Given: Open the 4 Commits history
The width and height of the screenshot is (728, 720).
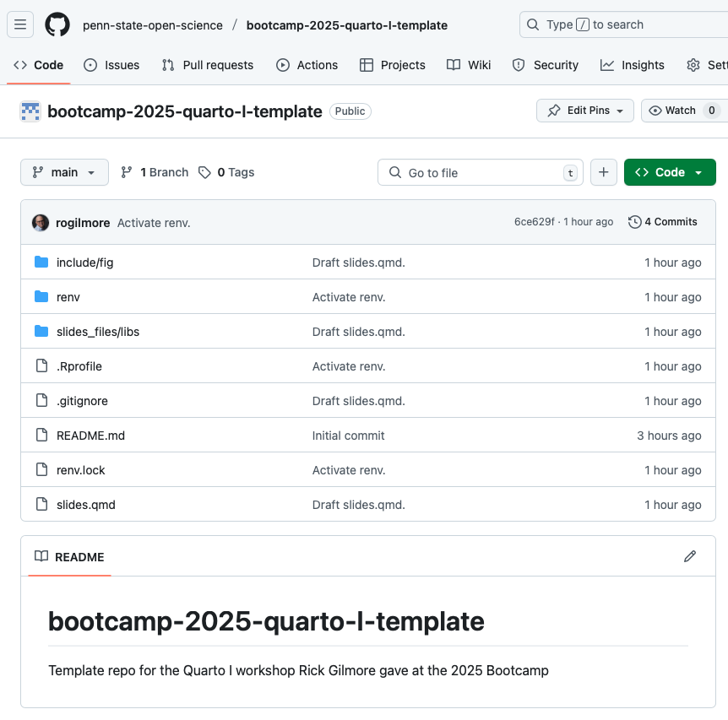Looking at the screenshot, I should click(663, 222).
